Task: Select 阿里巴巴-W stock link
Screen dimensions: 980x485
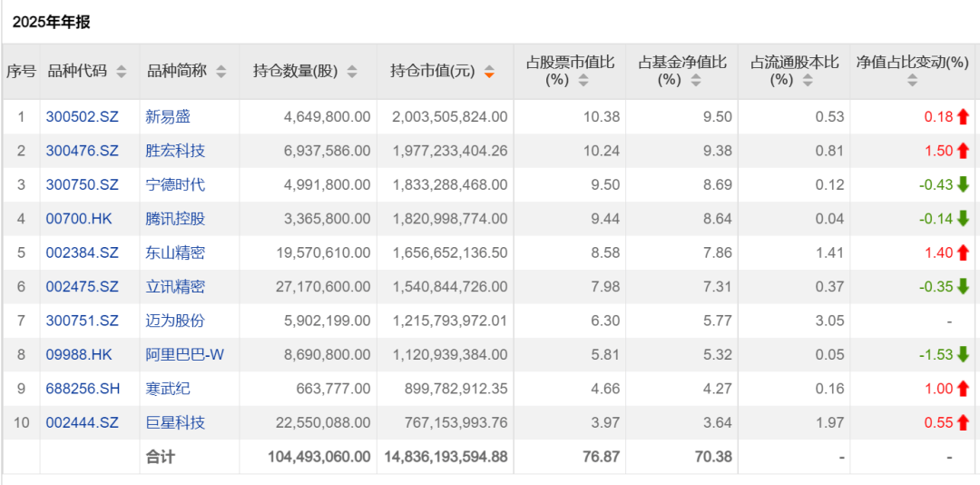Action: click(184, 354)
